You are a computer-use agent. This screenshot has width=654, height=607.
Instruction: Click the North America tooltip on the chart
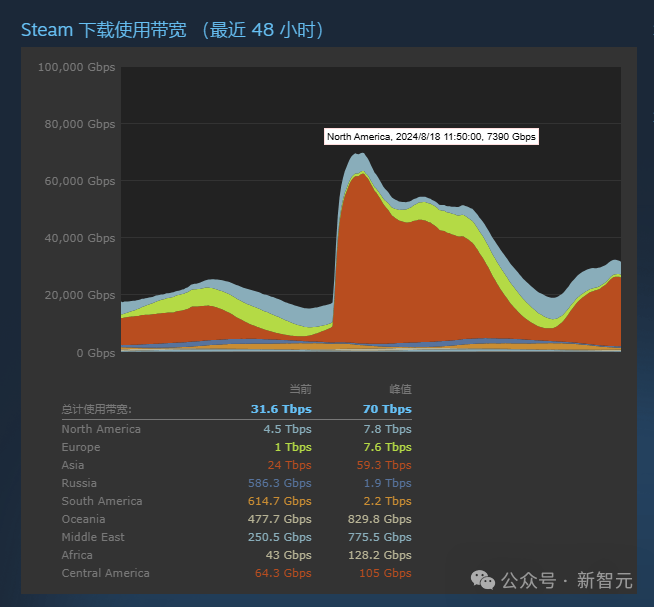click(x=431, y=136)
